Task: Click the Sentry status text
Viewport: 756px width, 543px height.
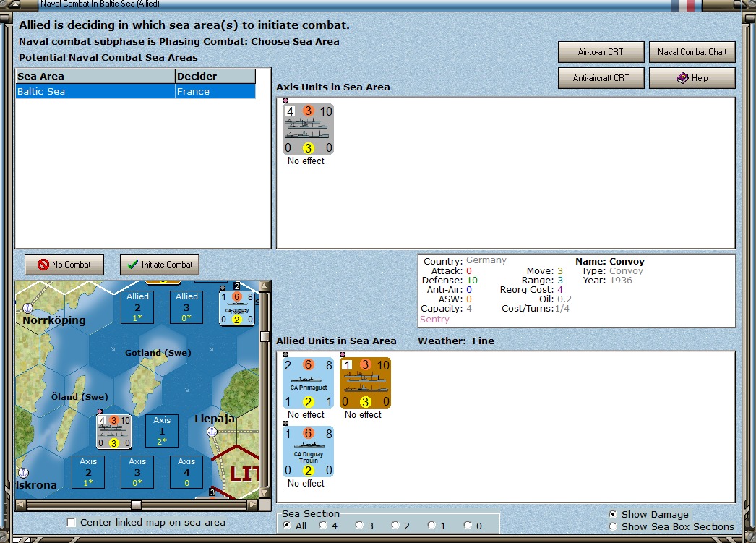Action: (x=434, y=320)
